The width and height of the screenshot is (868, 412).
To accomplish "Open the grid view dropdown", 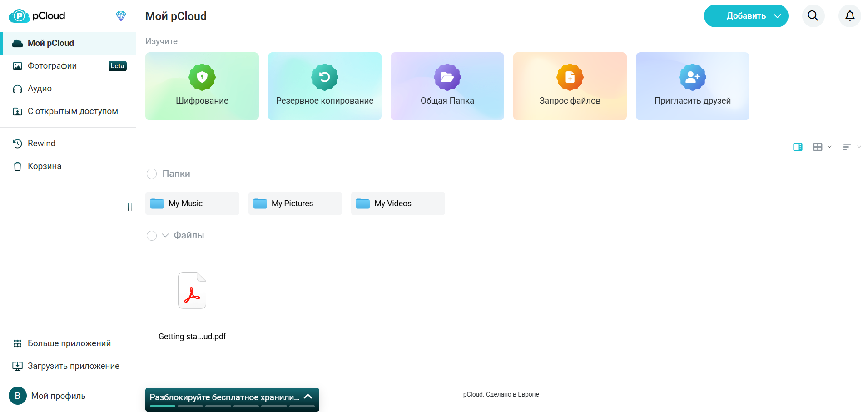I will 822,147.
